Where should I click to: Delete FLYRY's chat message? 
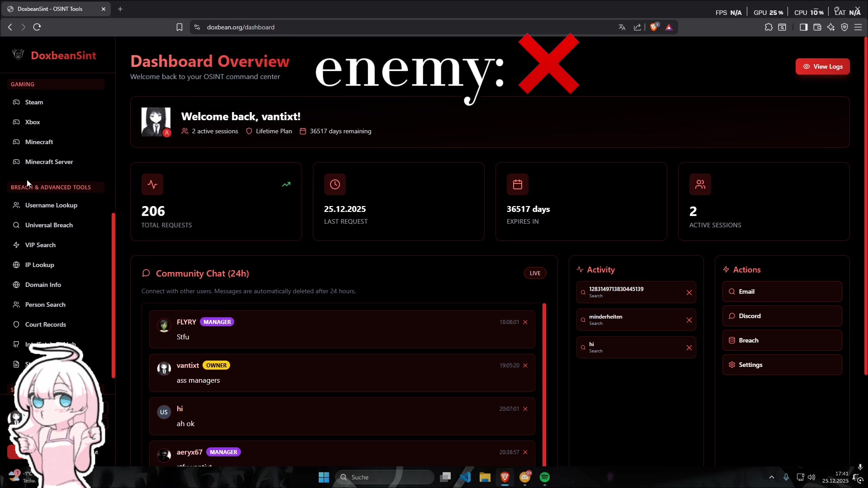tap(525, 322)
